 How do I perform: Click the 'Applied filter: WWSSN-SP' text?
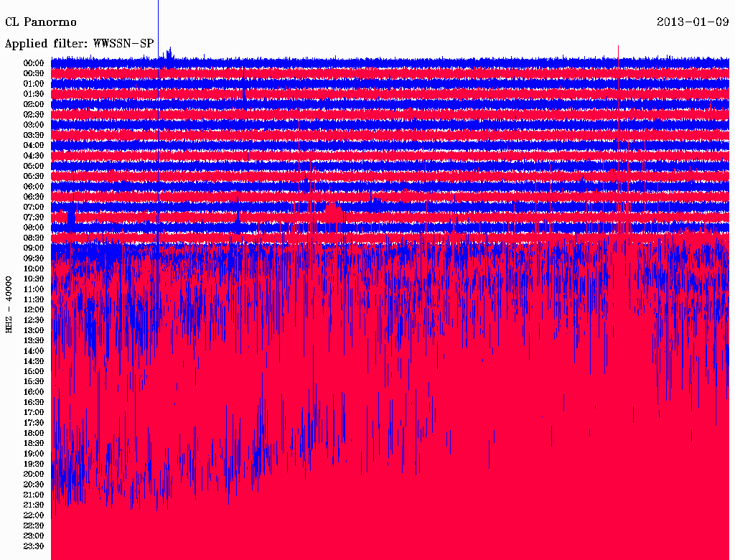click(x=79, y=44)
